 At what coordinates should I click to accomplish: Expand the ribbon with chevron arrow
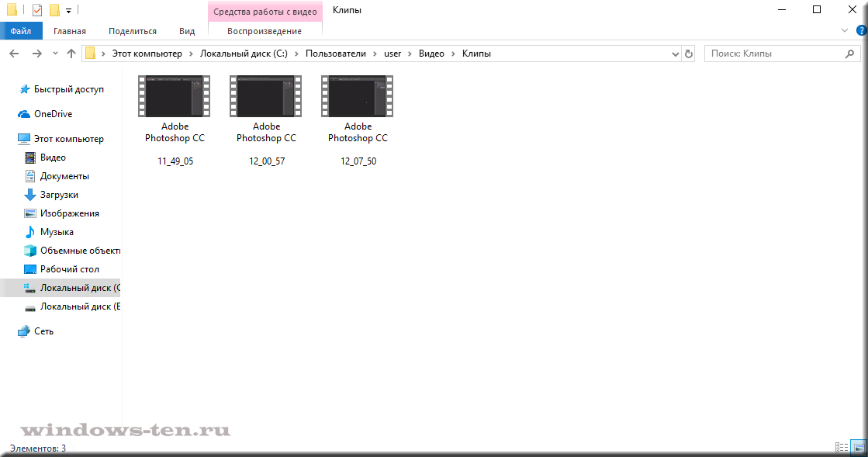(x=845, y=31)
